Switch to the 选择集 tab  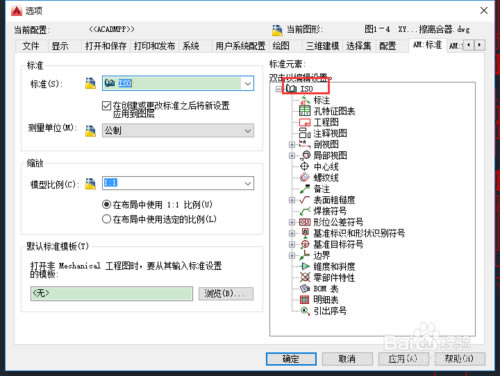358,46
